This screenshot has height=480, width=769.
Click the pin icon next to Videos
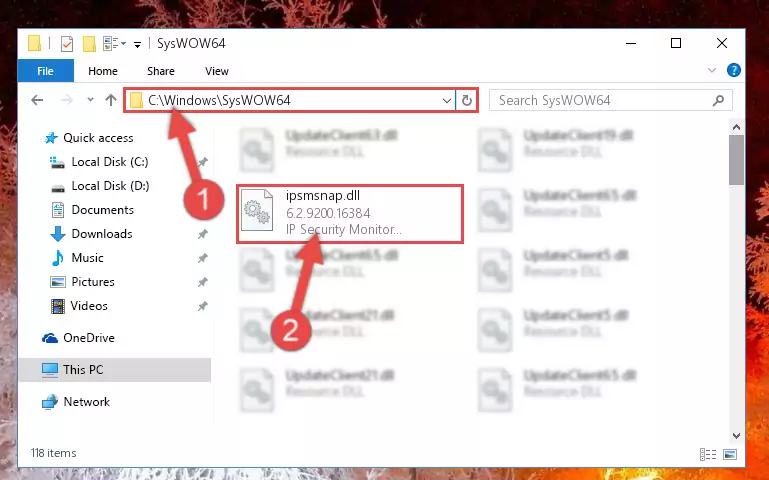pos(203,306)
